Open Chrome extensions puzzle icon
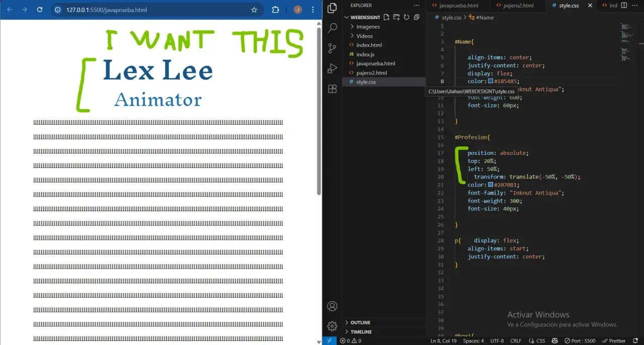Screen dimensions: 644x345 pos(275,10)
